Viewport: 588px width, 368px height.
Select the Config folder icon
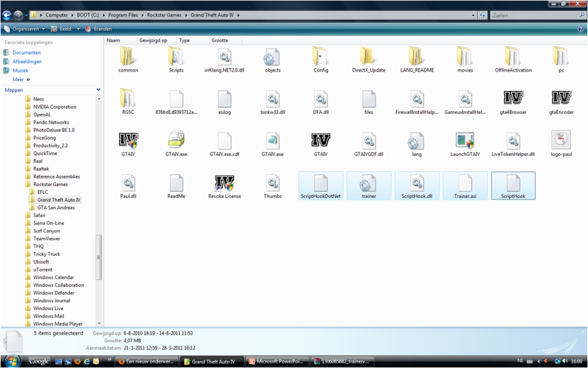[321, 57]
